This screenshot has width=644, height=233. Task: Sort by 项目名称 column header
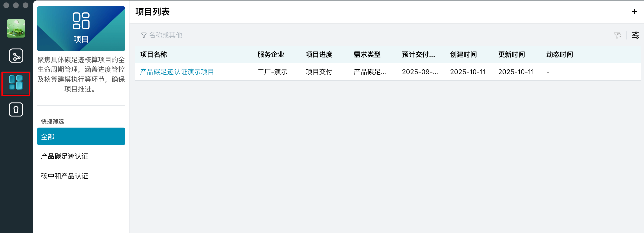154,54
